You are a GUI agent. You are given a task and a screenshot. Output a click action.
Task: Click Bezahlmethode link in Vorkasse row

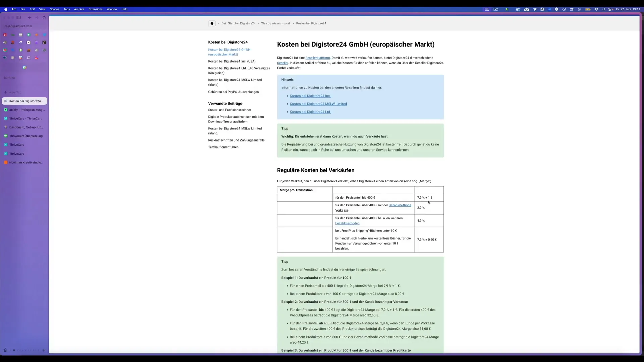tap(400, 205)
